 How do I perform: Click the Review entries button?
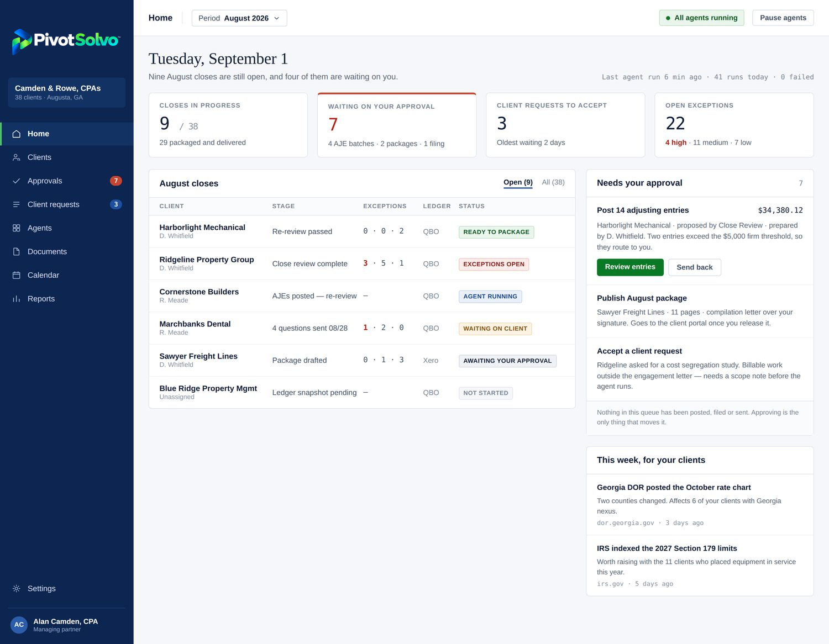pos(630,267)
